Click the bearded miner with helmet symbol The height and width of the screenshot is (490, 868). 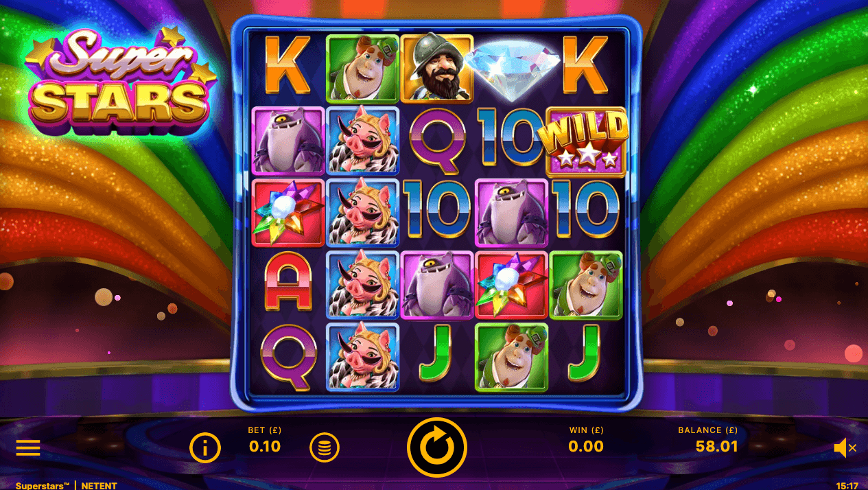[437, 68]
